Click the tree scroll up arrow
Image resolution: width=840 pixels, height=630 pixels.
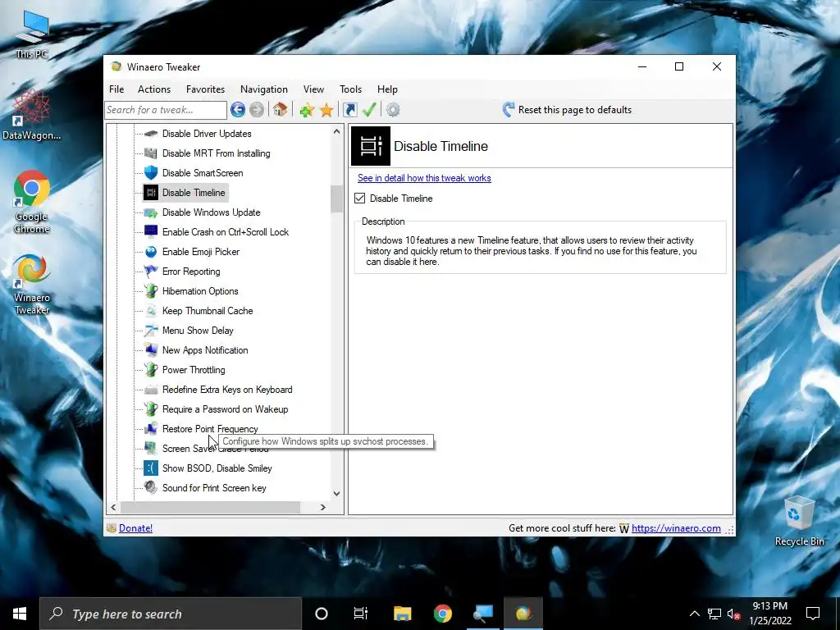click(x=336, y=131)
